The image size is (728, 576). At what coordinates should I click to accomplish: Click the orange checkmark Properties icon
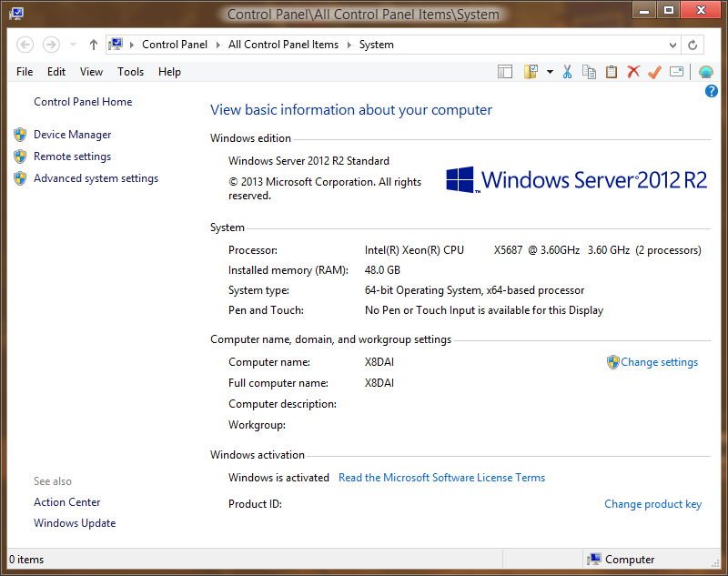[x=654, y=72]
